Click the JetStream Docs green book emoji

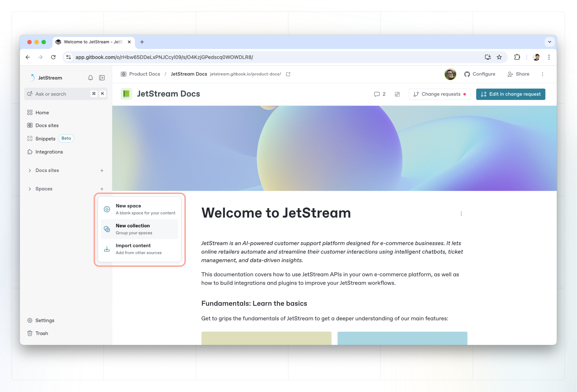click(x=126, y=94)
